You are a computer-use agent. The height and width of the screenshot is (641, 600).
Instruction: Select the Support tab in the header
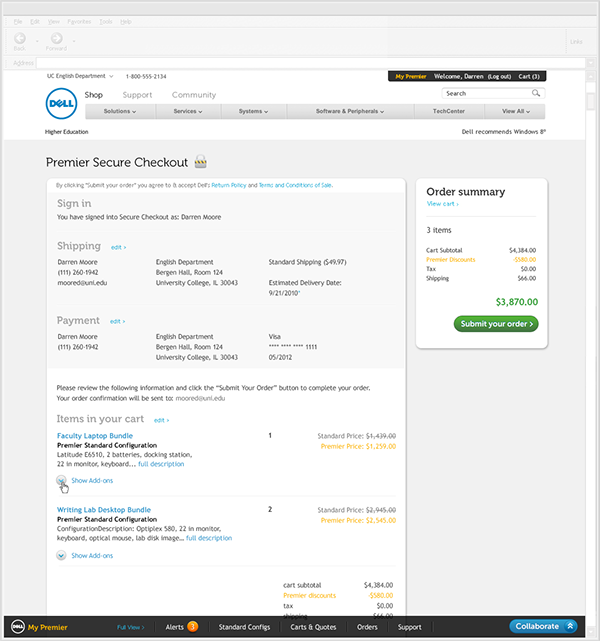point(137,95)
